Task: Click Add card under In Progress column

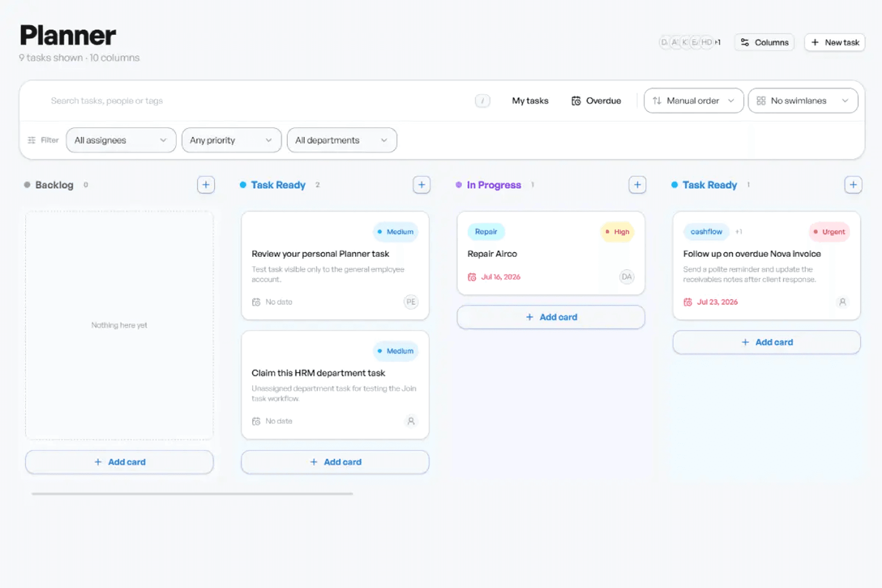Action: [x=551, y=317]
